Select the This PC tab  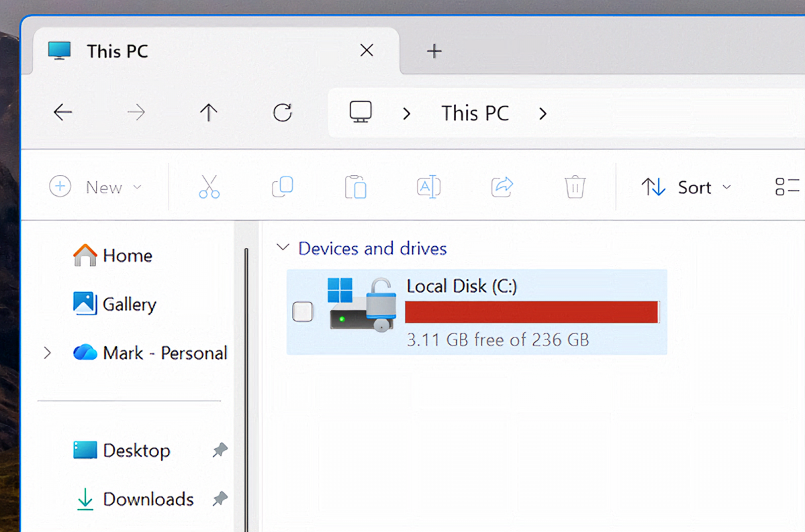pyautogui.click(x=216, y=51)
